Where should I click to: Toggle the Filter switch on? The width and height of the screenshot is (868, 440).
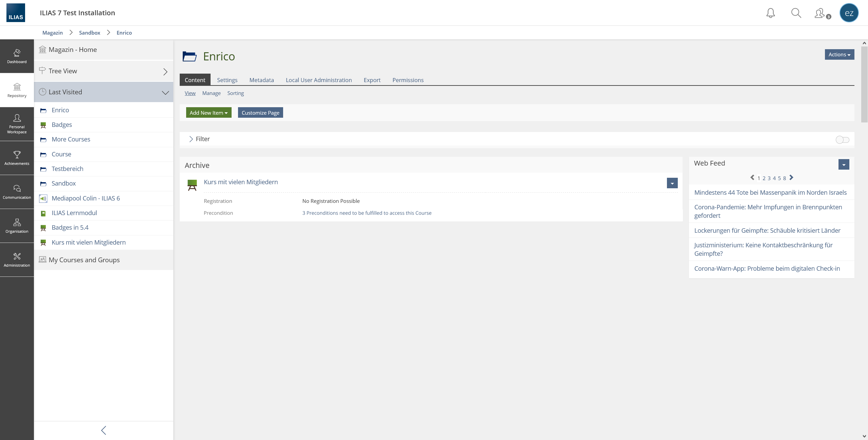point(842,140)
